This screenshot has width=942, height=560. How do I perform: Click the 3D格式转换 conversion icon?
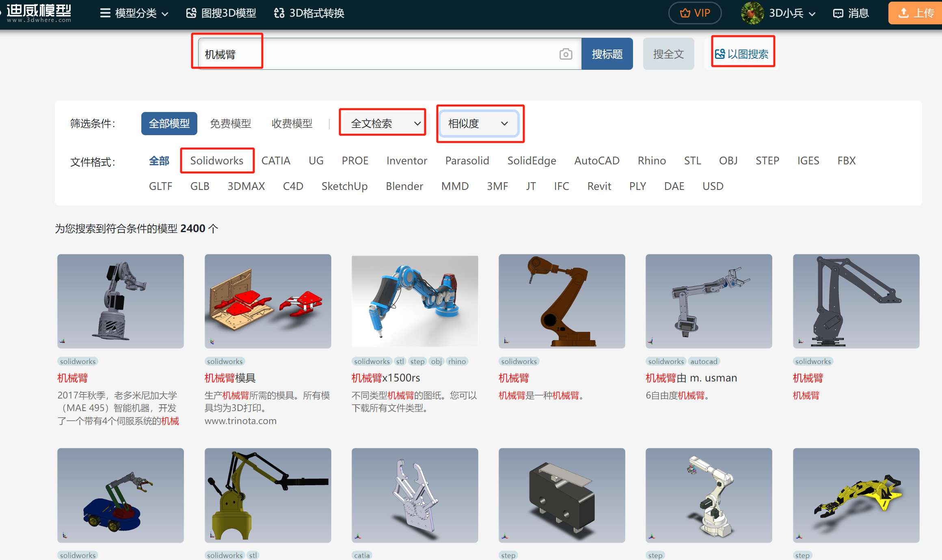279,13
